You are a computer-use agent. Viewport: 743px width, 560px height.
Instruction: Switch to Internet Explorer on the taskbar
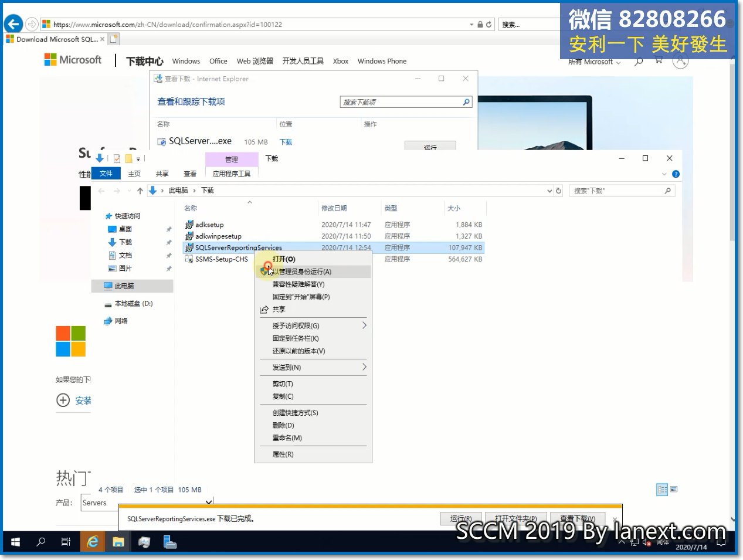[x=93, y=542]
